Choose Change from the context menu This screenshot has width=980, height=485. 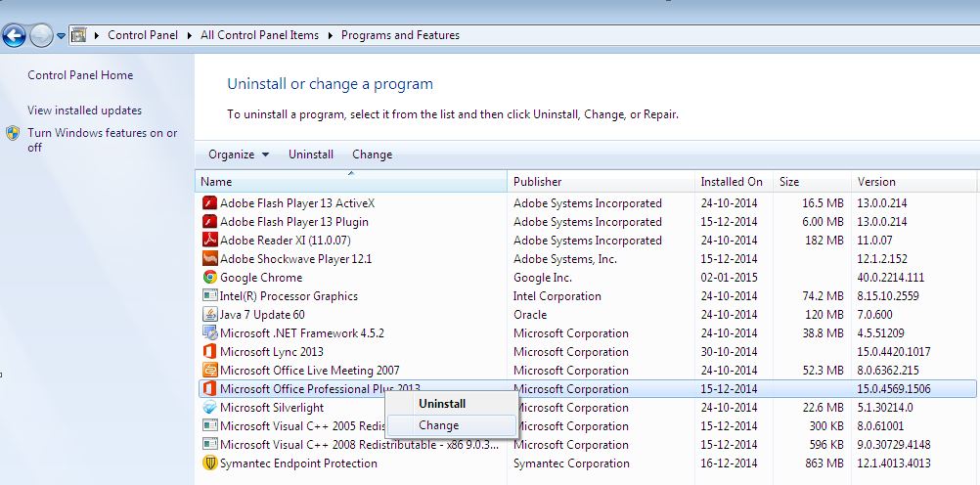click(438, 425)
